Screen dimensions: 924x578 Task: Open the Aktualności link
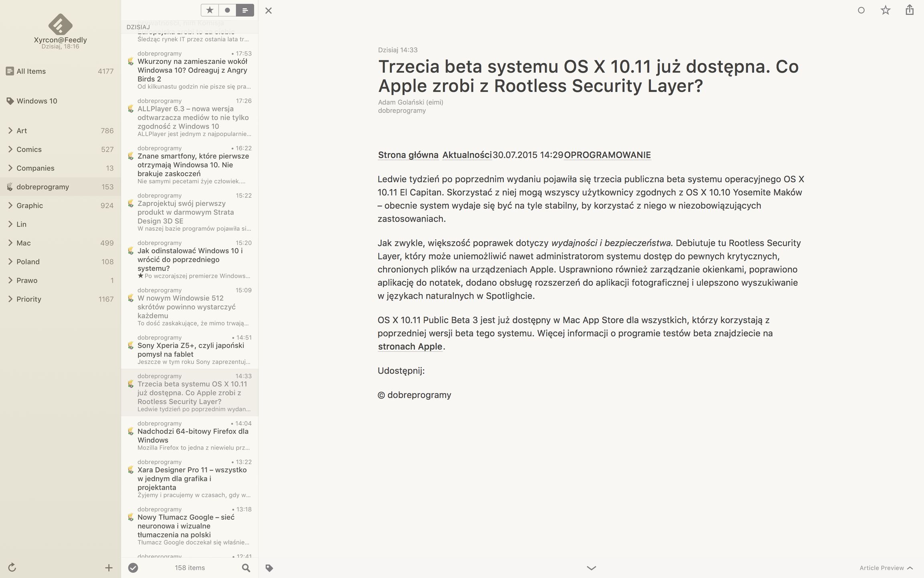coord(467,155)
